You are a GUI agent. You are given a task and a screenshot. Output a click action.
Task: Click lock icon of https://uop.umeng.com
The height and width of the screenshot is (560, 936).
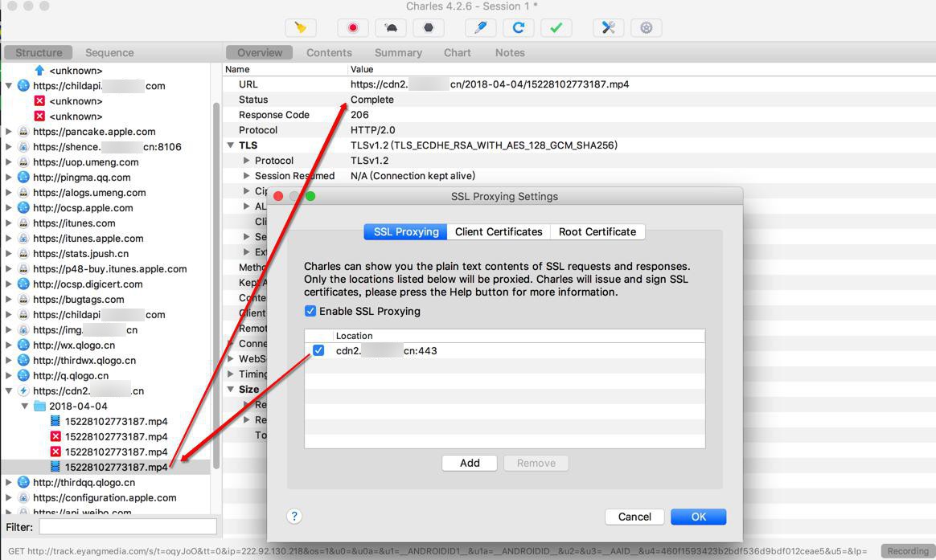point(23,161)
